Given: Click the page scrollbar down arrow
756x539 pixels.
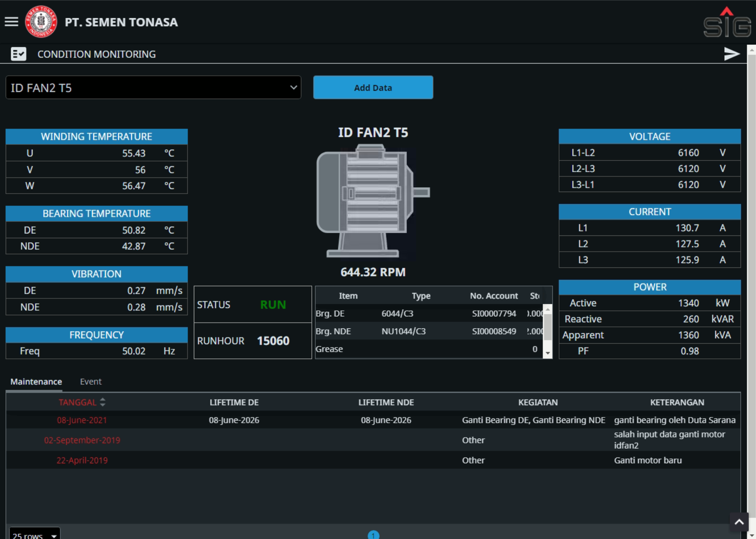Looking at the screenshot, I should [752, 535].
